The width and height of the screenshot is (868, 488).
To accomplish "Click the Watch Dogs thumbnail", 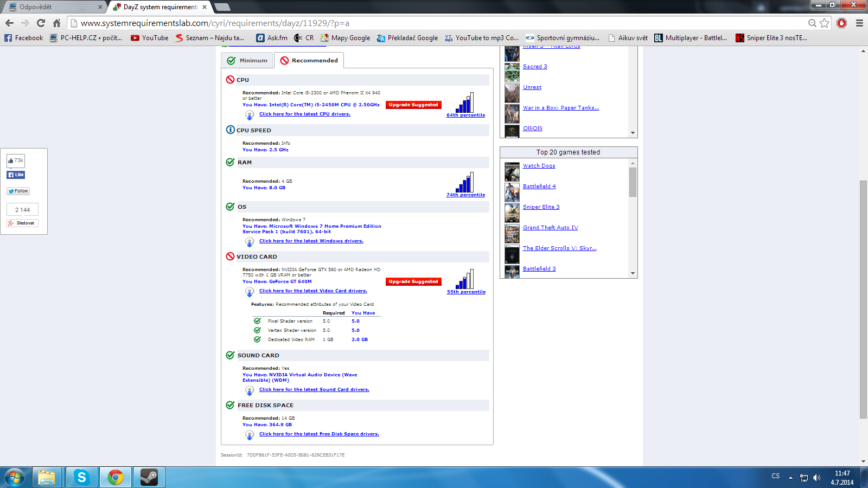I will [x=512, y=172].
